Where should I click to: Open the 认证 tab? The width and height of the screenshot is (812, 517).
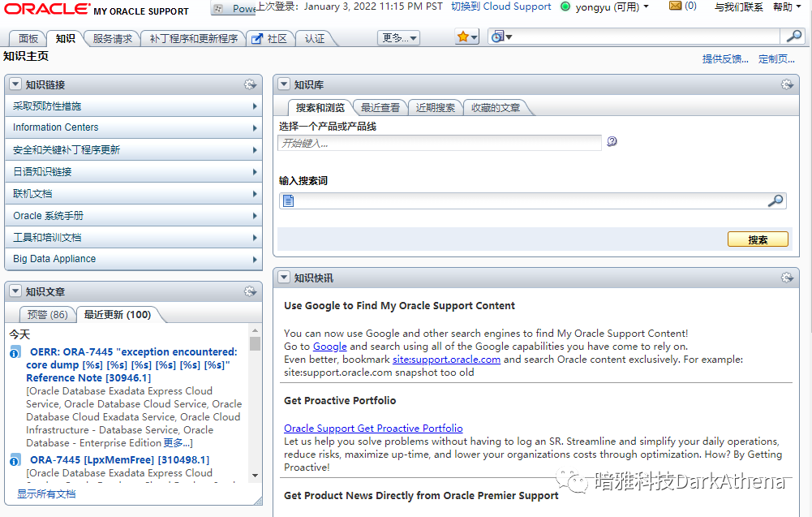click(315, 39)
